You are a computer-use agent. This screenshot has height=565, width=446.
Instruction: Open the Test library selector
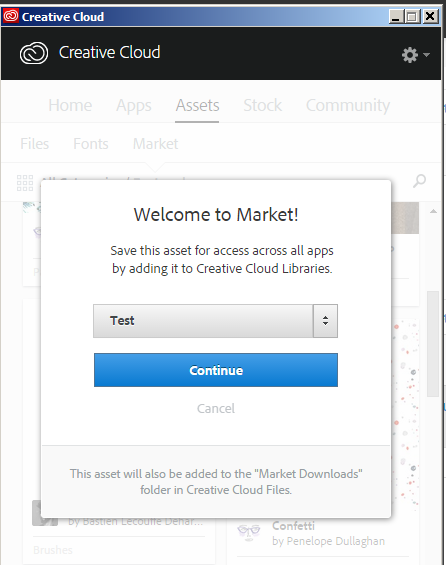[x=215, y=321]
